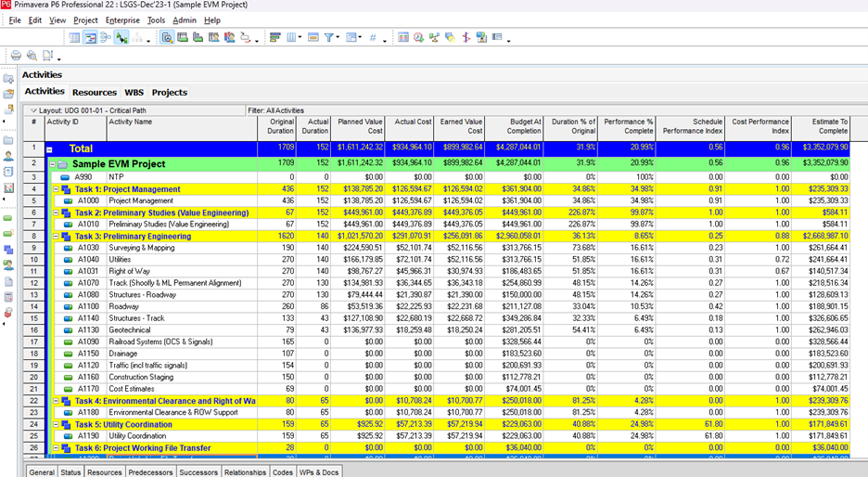Viewport: 868px width, 477px height.
Task: Open the Enterprise menu
Action: pyautogui.click(x=123, y=19)
